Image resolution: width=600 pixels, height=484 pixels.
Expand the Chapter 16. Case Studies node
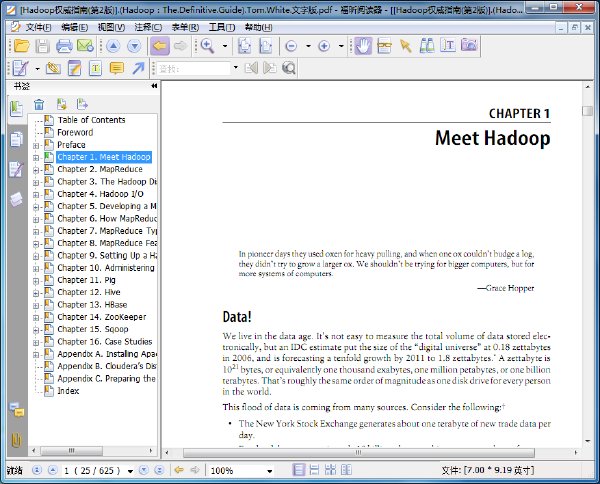(x=36, y=342)
